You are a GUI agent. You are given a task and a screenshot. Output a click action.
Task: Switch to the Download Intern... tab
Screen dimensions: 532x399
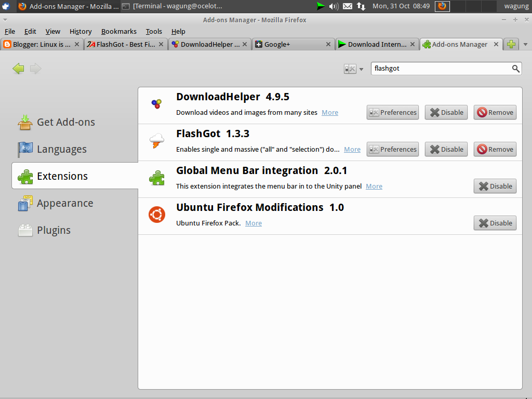[377, 45]
